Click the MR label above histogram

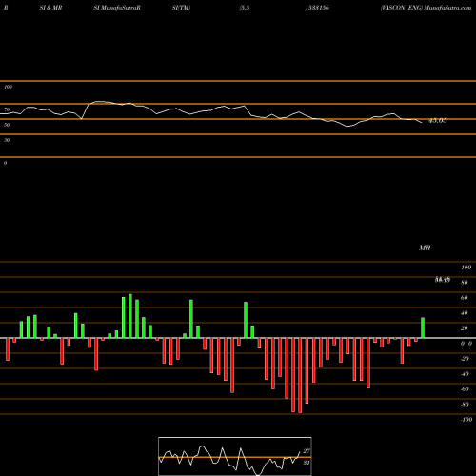[425, 248]
